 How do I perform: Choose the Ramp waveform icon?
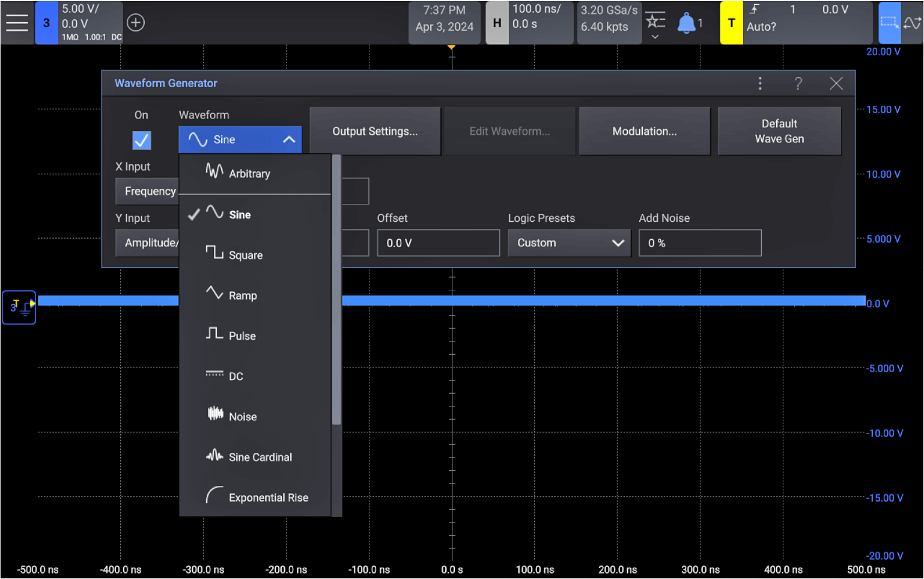point(214,292)
